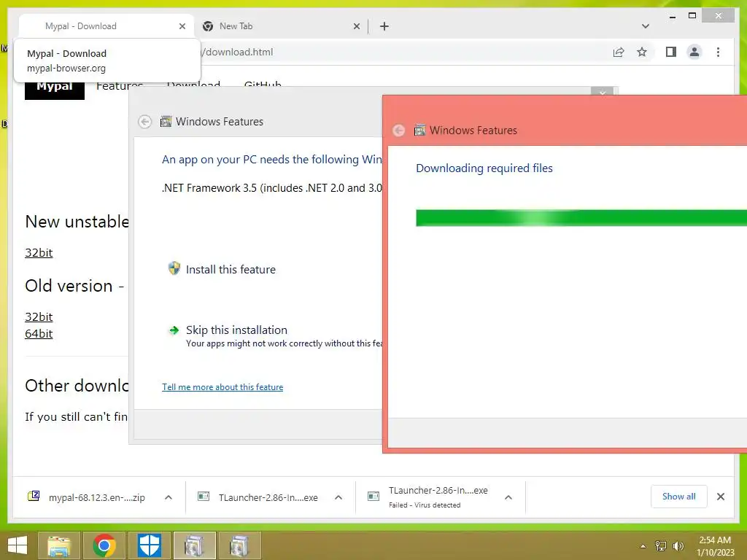
Task: Click Downloading required files heading
Action: click(x=484, y=168)
